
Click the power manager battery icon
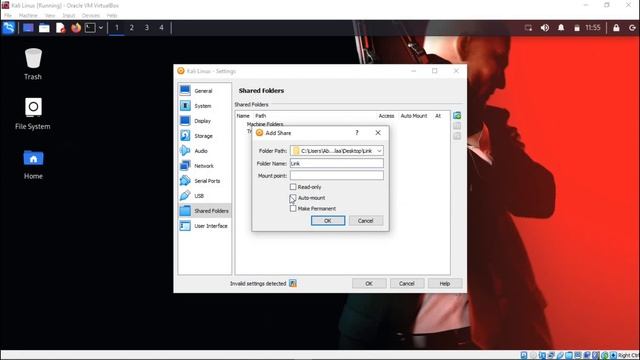577,28
